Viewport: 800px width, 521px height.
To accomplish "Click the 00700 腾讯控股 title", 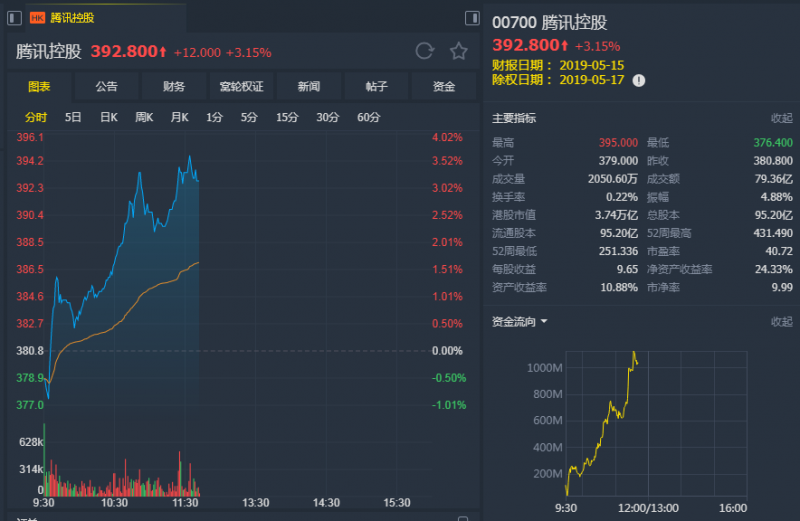I will [x=549, y=22].
